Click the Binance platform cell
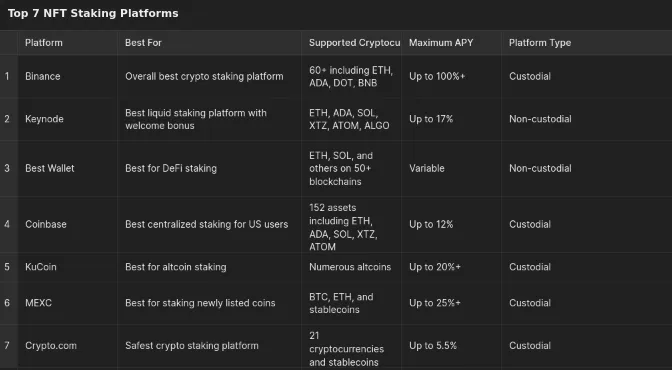This screenshot has height=370, width=672. (67, 76)
